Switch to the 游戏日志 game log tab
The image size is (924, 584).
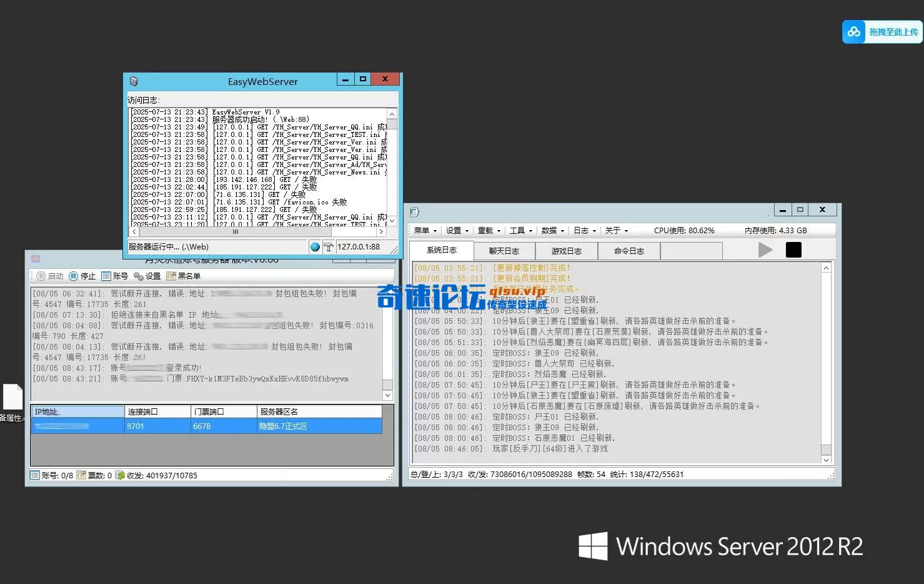567,251
